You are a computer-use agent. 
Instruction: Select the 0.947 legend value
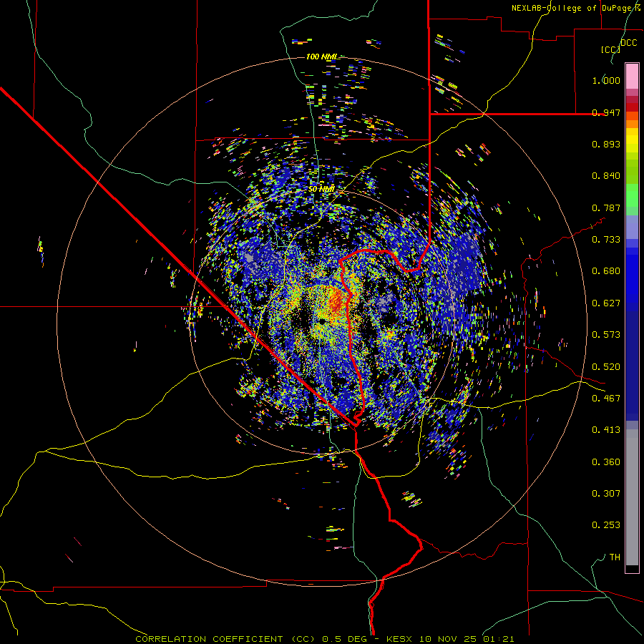pyautogui.click(x=606, y=112)
